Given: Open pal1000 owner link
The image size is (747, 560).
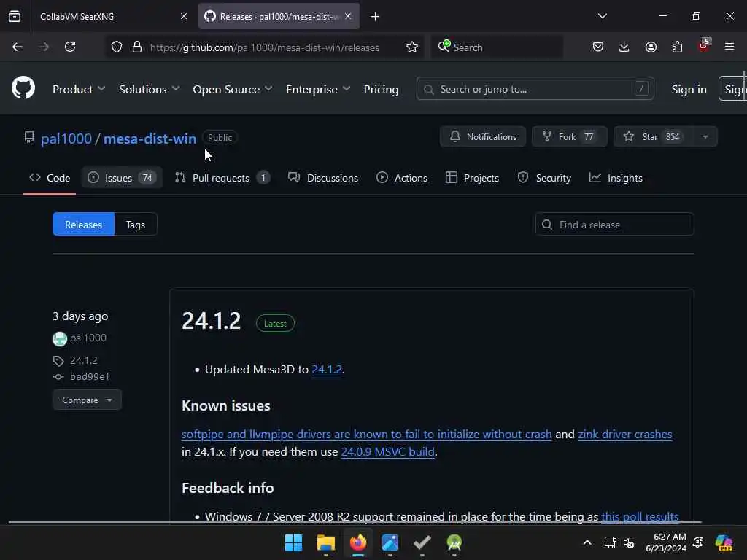Looking at the screenshot, I should pos(66,139).
